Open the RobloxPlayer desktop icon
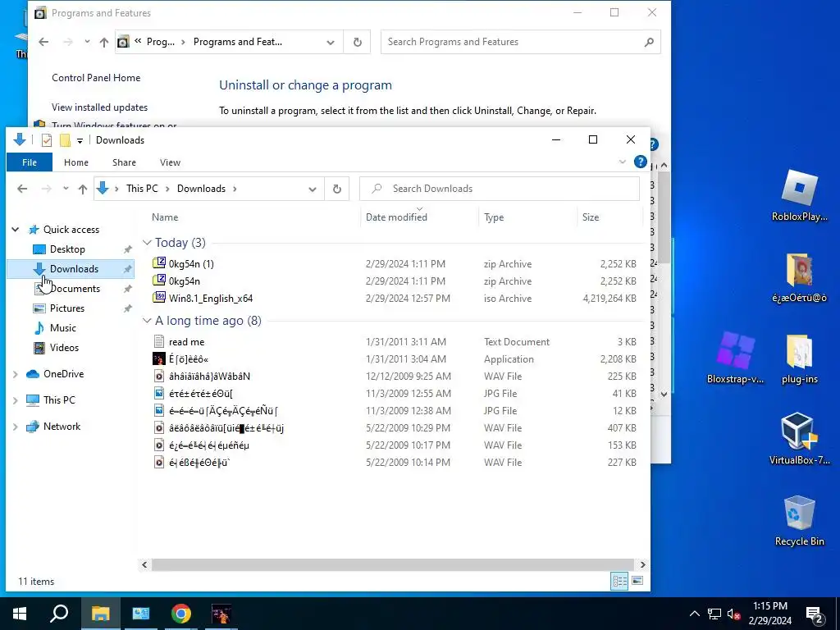The image size is (840, 630). coord(799,195)
